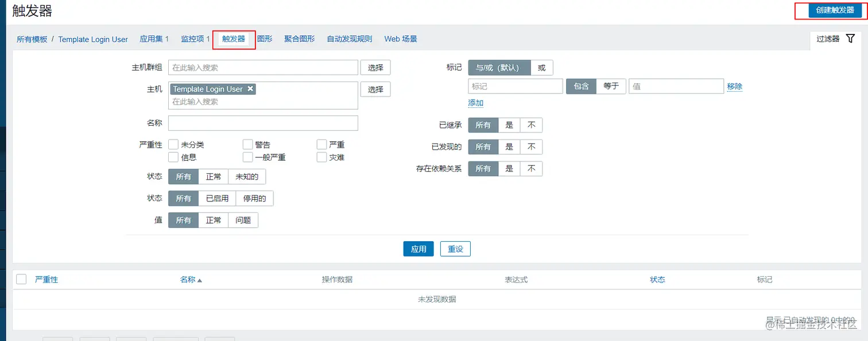The image size is (868, 341).
Task: Open Template Login User breadcrumb link
Action: coord(93,39)
